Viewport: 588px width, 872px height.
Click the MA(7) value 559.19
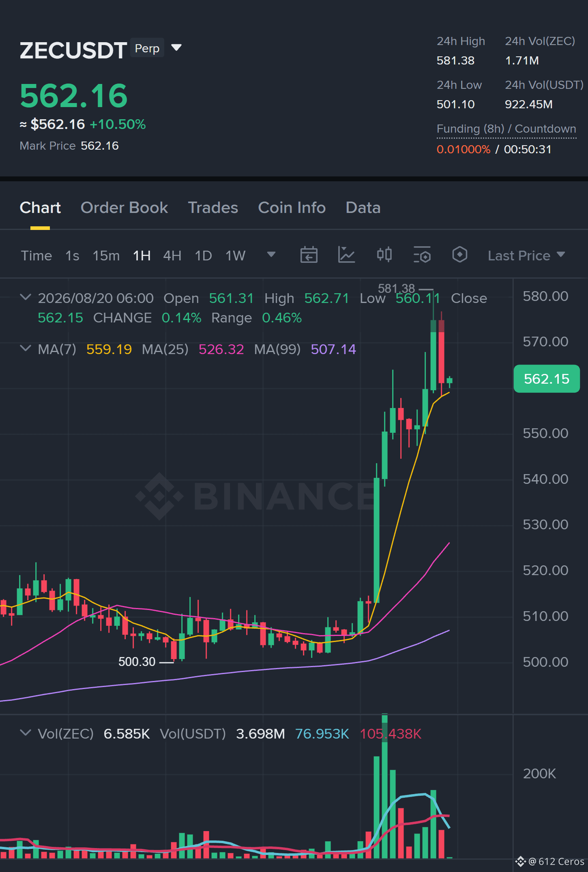coord(109,349)
